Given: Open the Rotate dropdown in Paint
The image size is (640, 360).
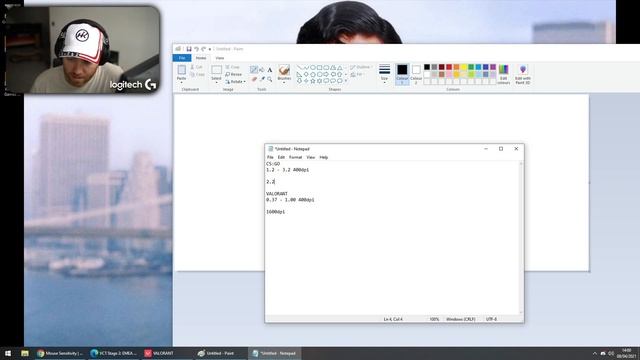Looking at the screenshot, I should [235, 82].
